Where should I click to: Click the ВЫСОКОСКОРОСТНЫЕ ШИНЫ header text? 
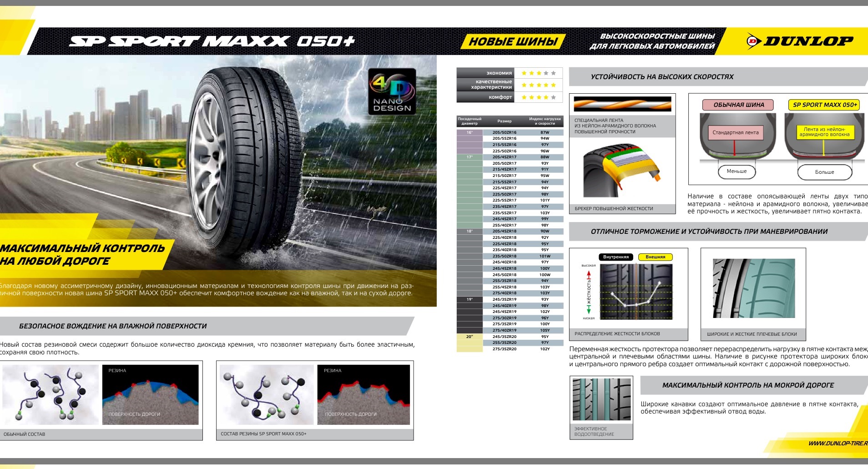[653, 41]
